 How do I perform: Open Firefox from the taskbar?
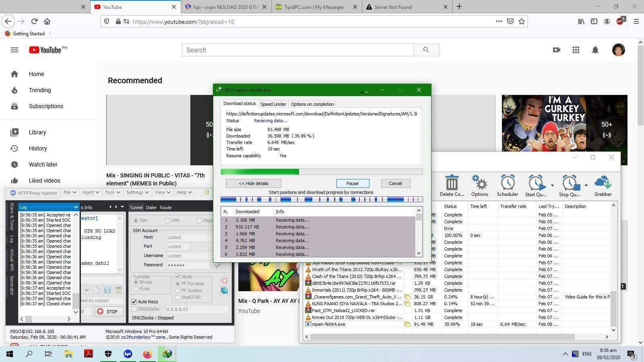(147, 354)
